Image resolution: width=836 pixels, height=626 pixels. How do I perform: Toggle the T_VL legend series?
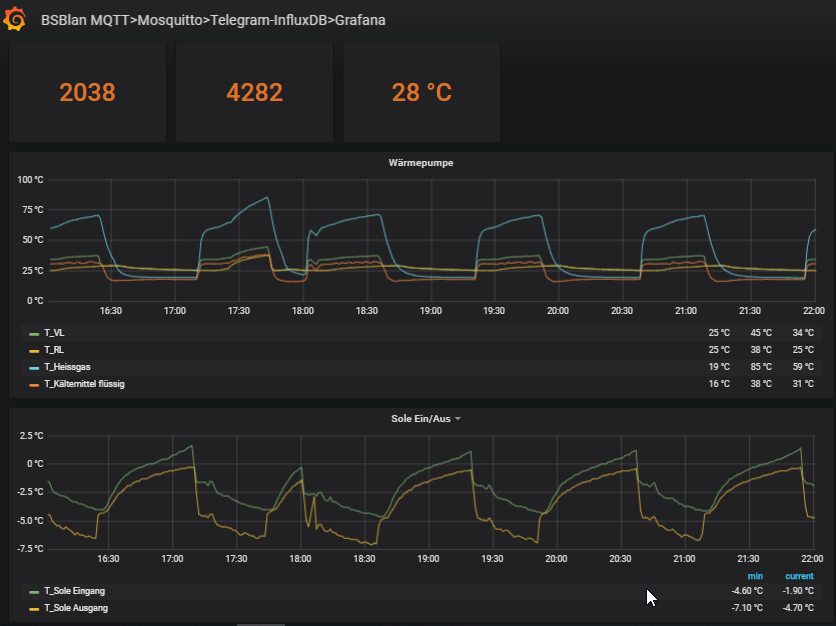click(54, 333)
